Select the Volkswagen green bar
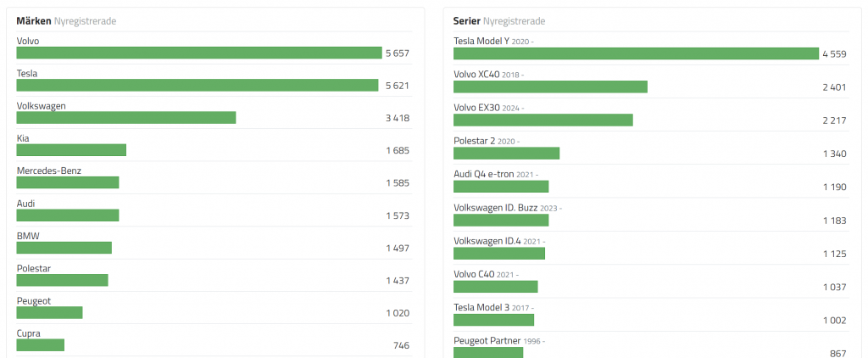Screen dimensions: 868x358 126,118
